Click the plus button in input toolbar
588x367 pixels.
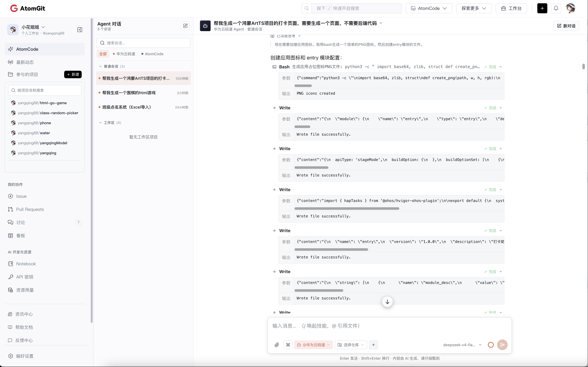click(373, 345)
